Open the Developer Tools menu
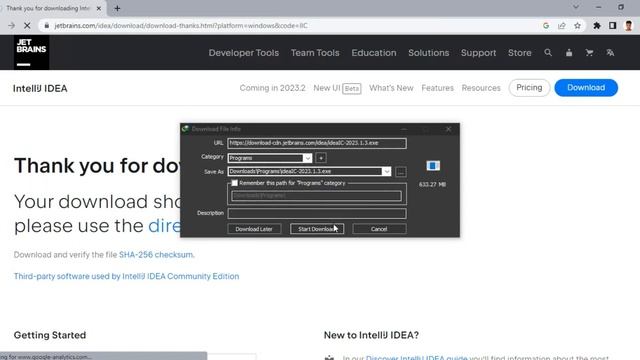 (244, 53)
